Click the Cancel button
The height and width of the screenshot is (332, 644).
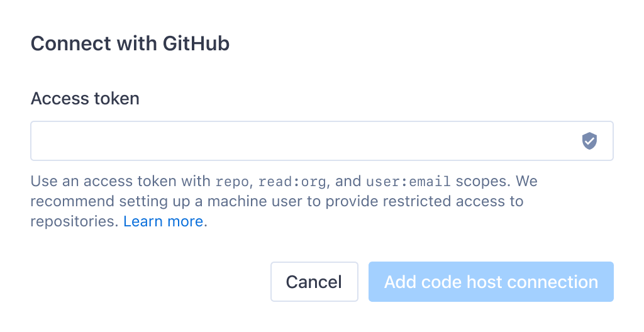[x=314, y=282]
